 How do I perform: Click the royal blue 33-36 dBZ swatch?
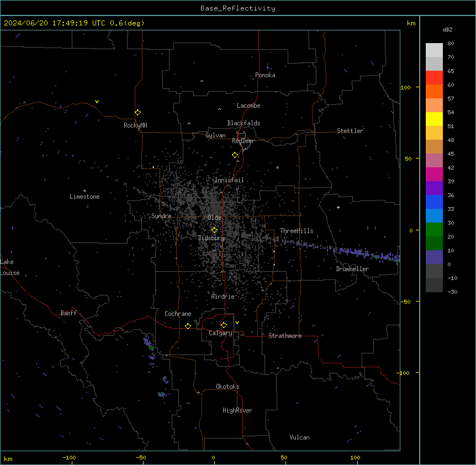click(x=434, y=202)
